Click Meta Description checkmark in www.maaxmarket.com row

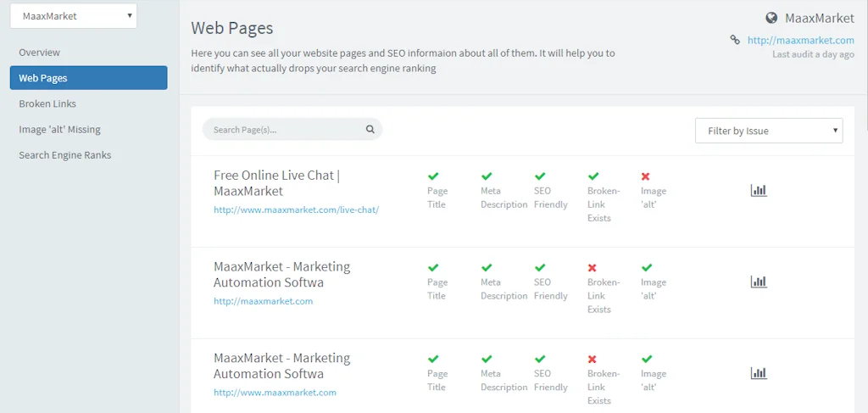click(486, 359)
